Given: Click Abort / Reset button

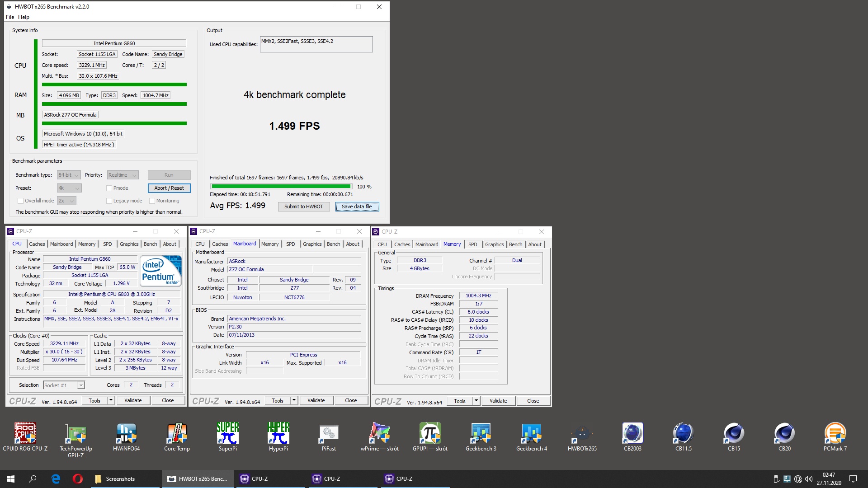Looking at the screenshot, I should 169,188.
